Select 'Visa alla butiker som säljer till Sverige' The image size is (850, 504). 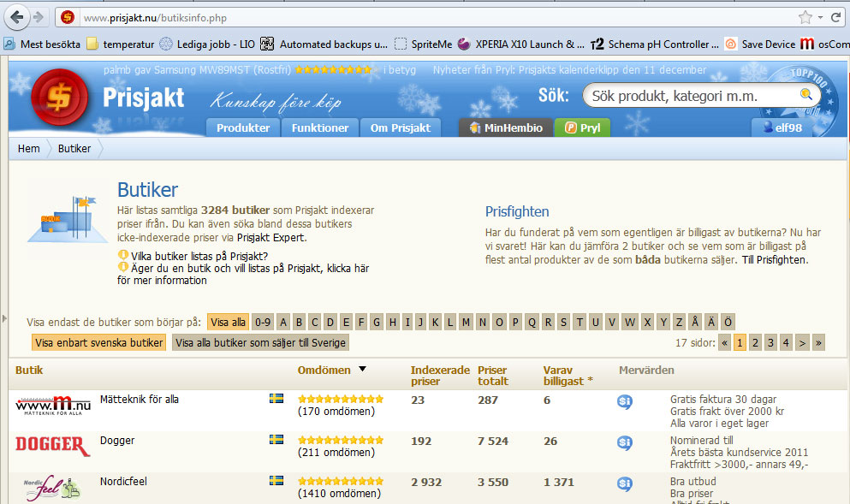click(x=260, y=342)
